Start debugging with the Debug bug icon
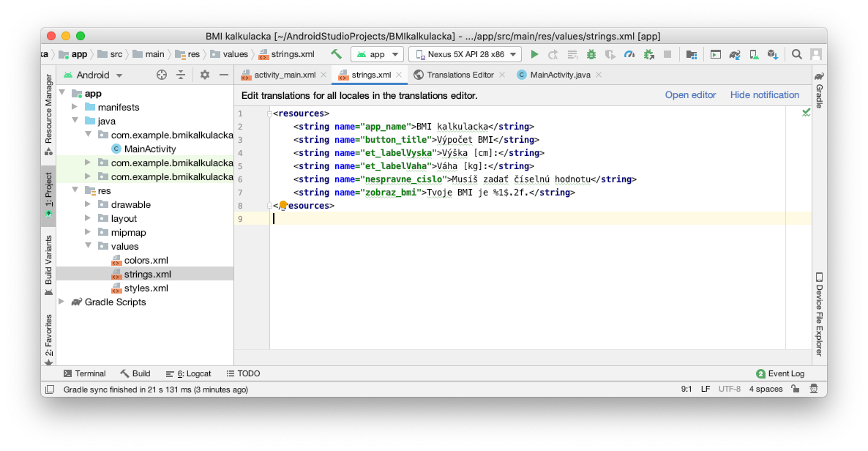 (591, 54)
